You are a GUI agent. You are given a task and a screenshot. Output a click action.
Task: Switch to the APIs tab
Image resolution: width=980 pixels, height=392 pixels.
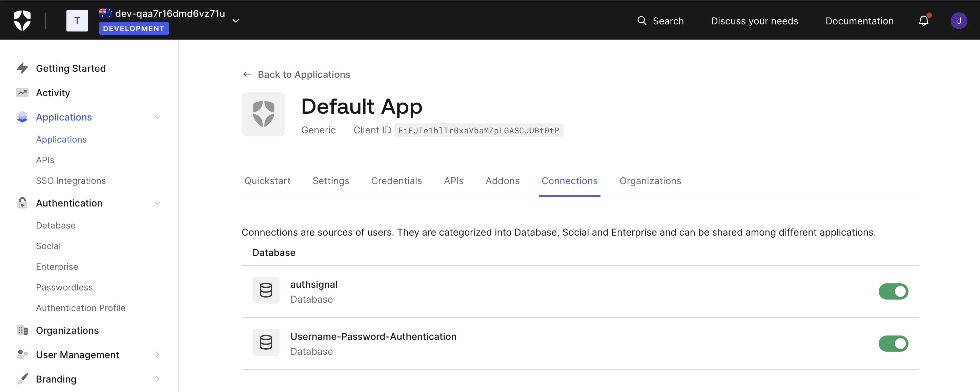[x=453, y=181]
